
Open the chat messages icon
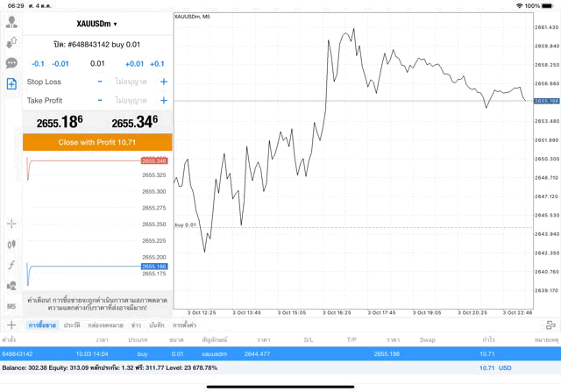11,63
